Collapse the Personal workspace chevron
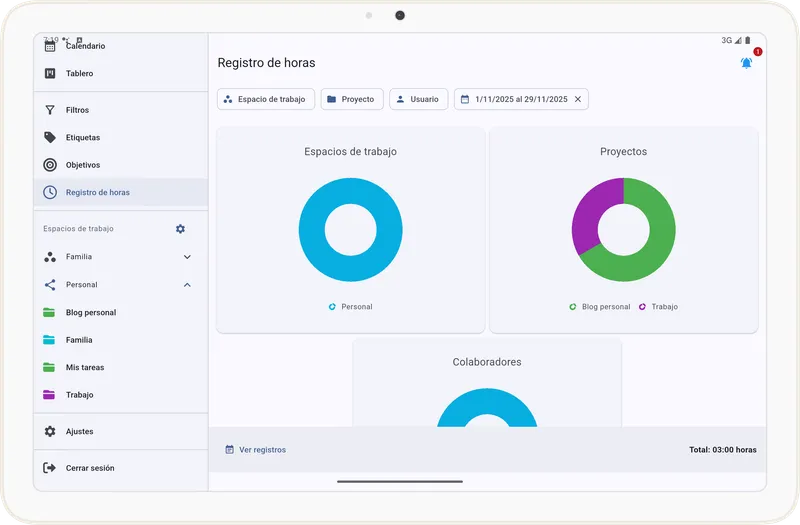The image size is (800, 525). (187, 285)
